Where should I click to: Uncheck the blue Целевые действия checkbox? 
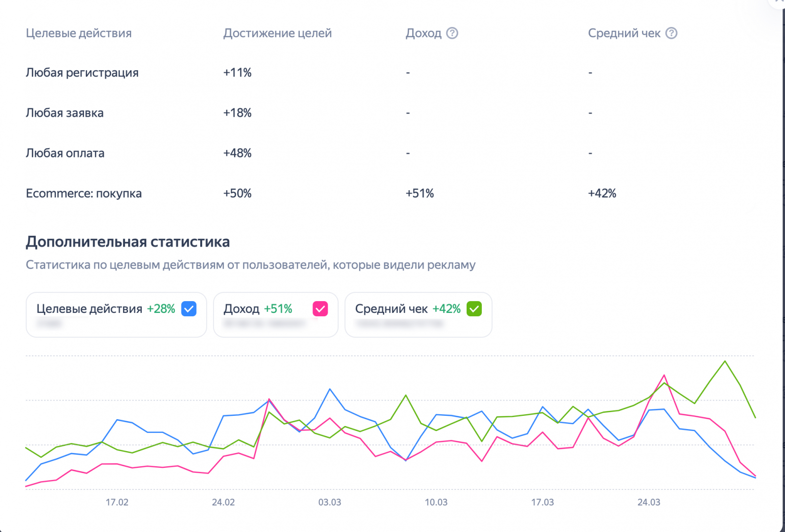pyautogui.click(x=189, y=309)
